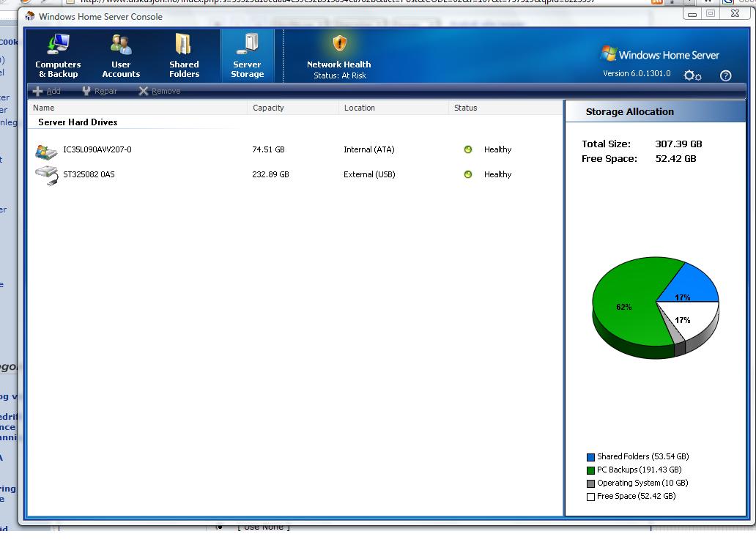This screenshot has height=545, width=756.
Task: Click drive name ST325082 0AS
Action: (x=89, y=174)
